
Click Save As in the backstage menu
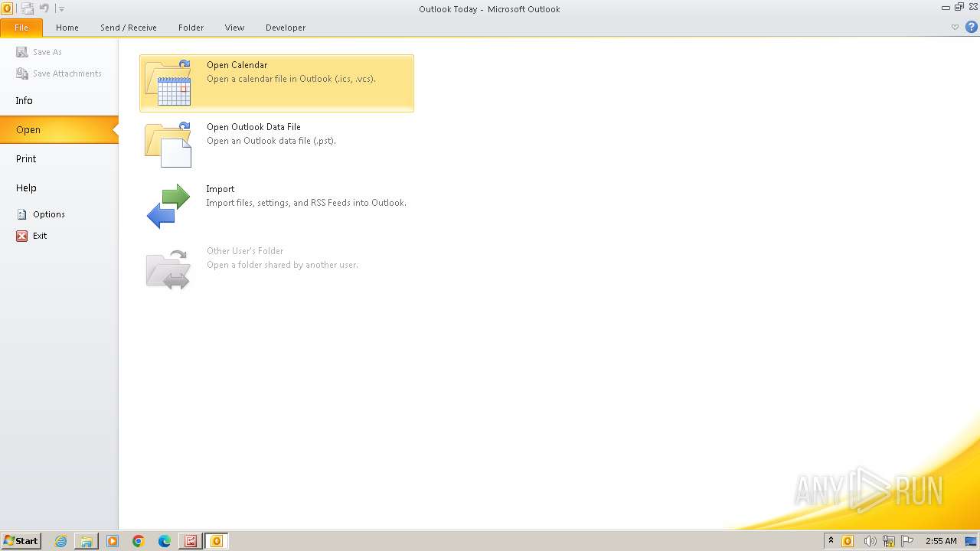[x=39, y=52]
